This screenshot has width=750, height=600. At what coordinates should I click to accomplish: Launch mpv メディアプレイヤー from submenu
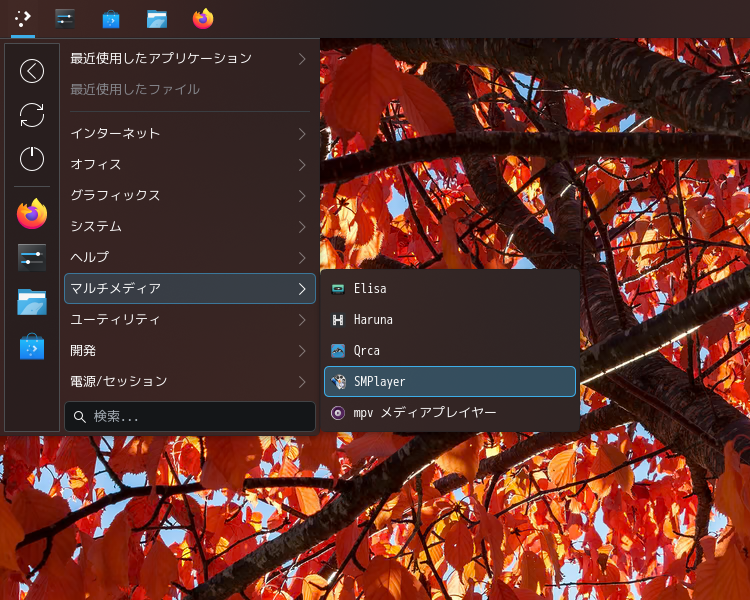pyautogui.click(x=450, y=412)
